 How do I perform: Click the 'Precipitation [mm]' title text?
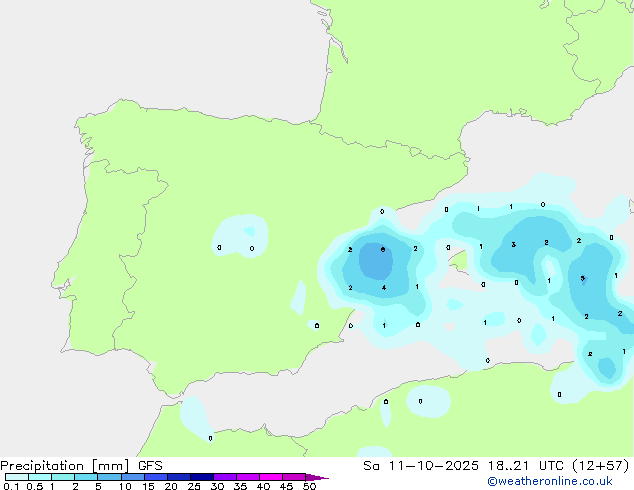click(x=65, y=466)
